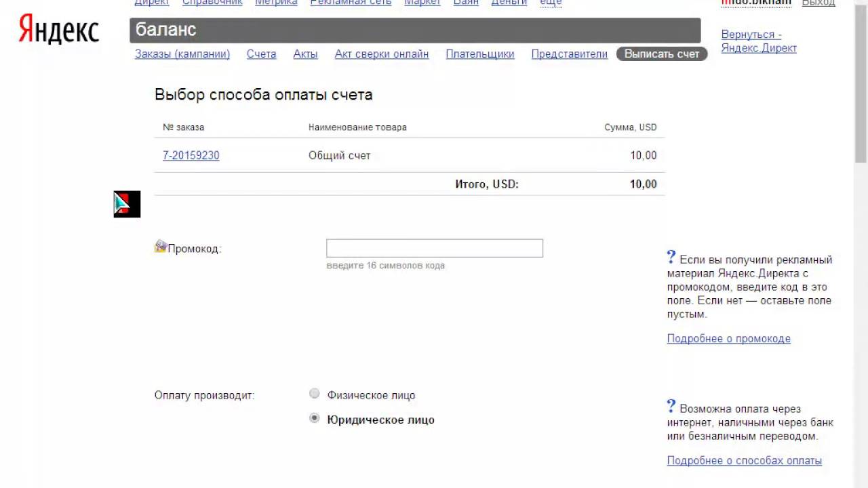The height and width of the screenshot is (488, 868).
Task: Click the введите 16 символов кода hint
Action: click(386, 266)
